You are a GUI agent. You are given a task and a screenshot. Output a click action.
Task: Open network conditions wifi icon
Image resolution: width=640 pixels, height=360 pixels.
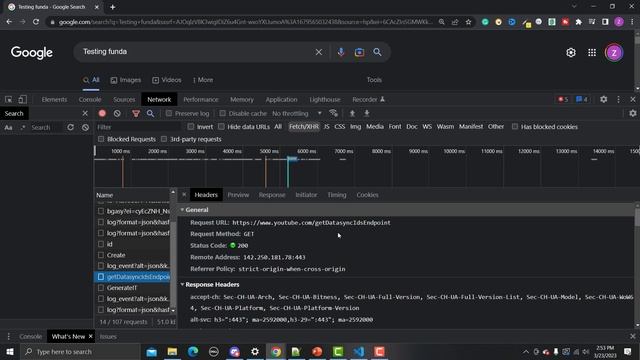333,113
